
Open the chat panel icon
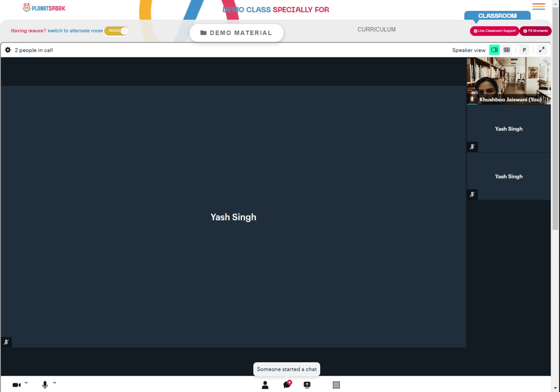point(287,385)
